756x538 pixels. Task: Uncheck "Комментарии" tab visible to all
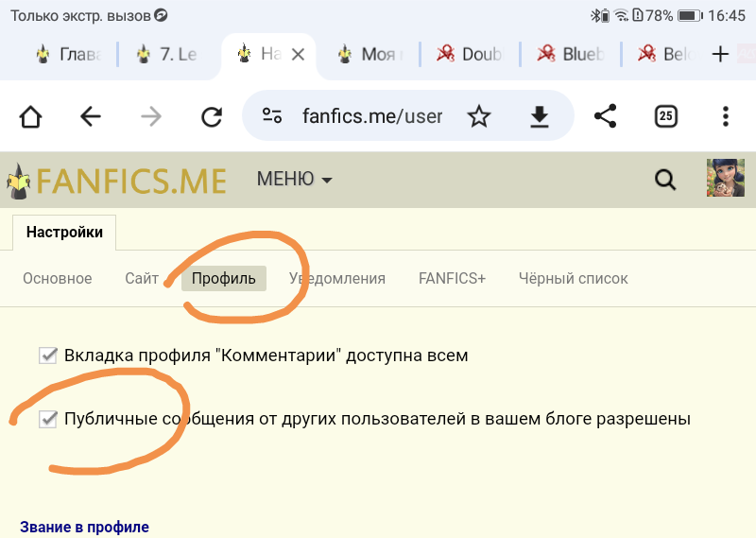point(48,356)
